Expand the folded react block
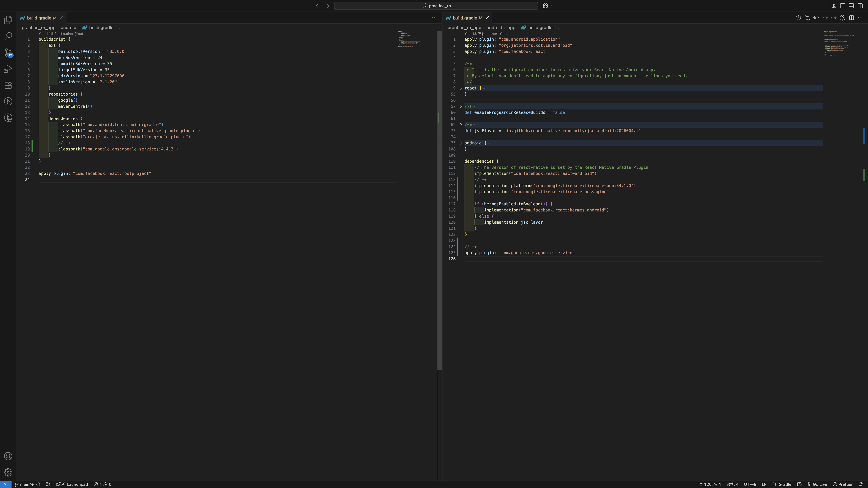This screenshot has height=488, width=868. coord(461,88)
